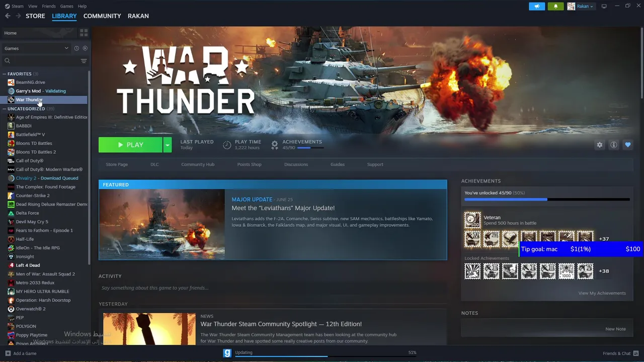This screenshot has width=644, height=362.
Task: Open the Play button dropdown arrow
Action: 168,145
